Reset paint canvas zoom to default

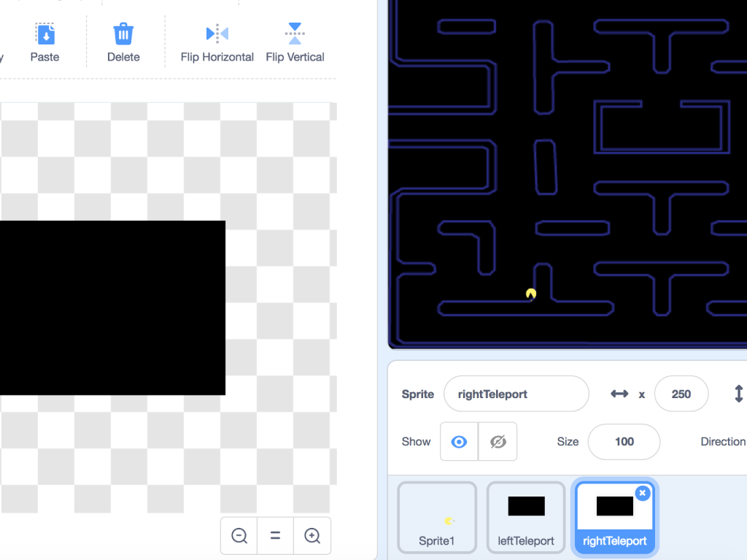tap(275, 536)
